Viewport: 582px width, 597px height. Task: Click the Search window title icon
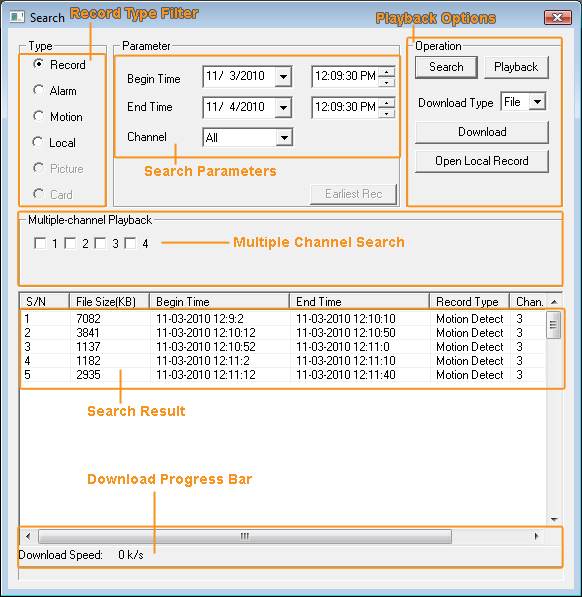click(17, 17)
